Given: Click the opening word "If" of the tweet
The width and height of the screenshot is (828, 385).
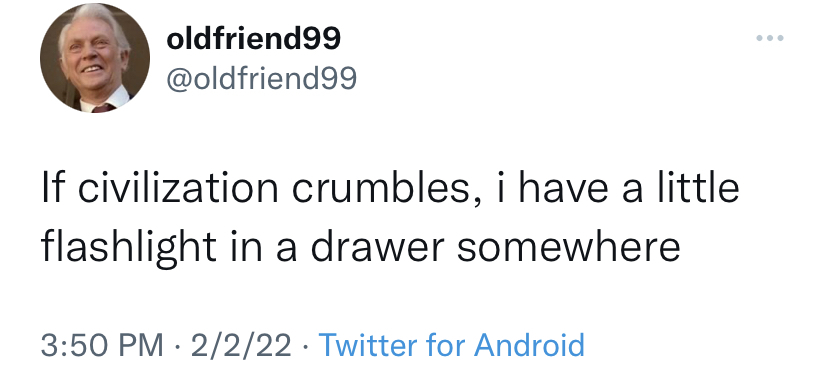Looking at the screenshot, I should coord(53,188).
